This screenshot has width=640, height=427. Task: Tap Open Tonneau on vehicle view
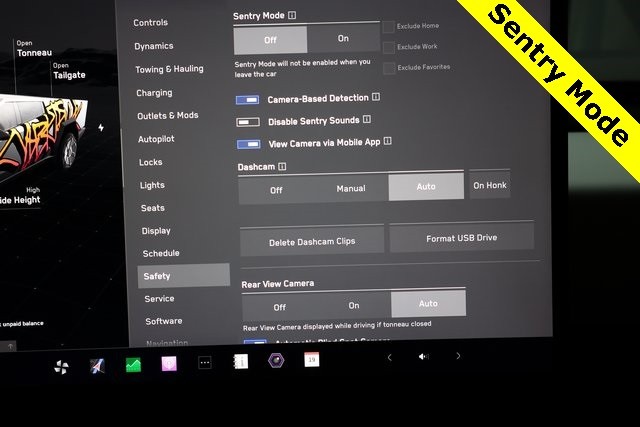tap(34, 49)
